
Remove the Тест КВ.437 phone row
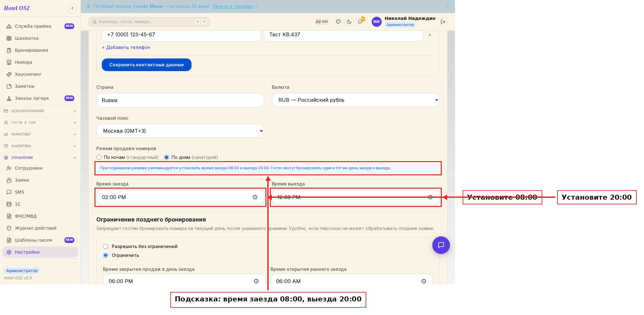pyautogui.click(x=430, y=35)
